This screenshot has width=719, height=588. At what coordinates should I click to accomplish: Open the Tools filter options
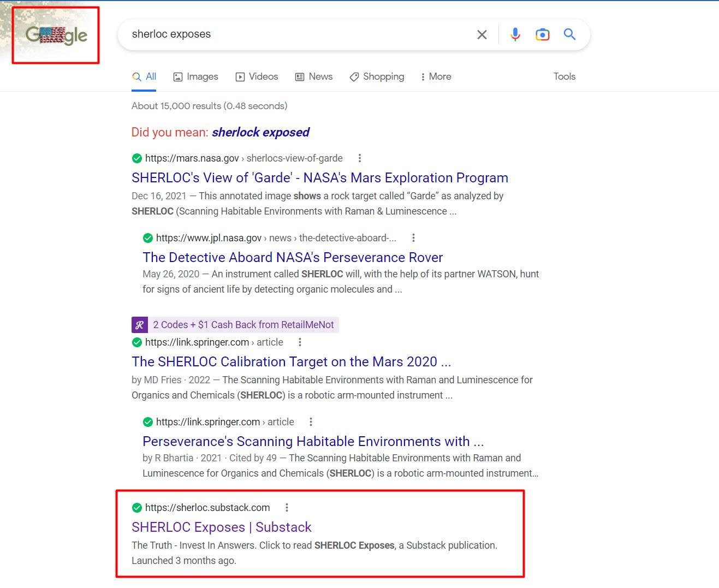(564, 77)
